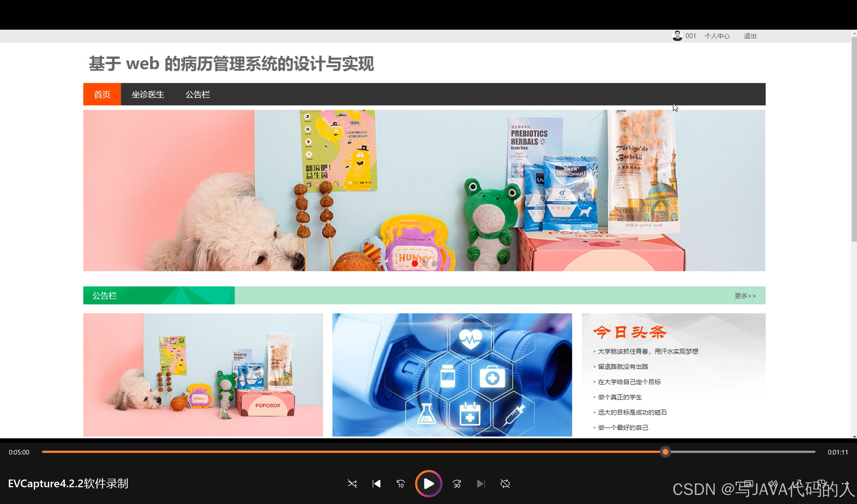The image size is (857, 504).
Task: Rewind the video 10 seconds
Action: point(401,483)
